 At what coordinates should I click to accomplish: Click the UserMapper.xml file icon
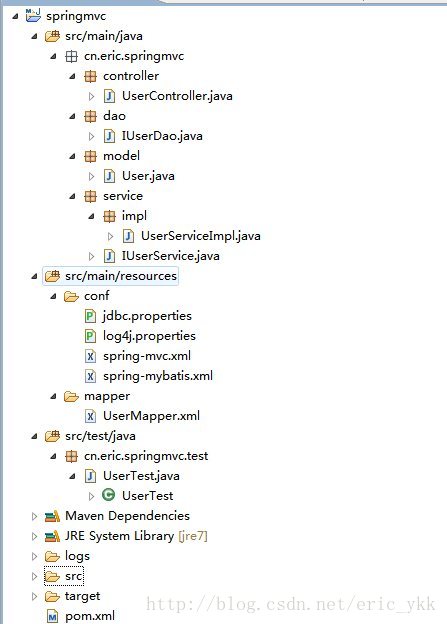click(90, 416)
